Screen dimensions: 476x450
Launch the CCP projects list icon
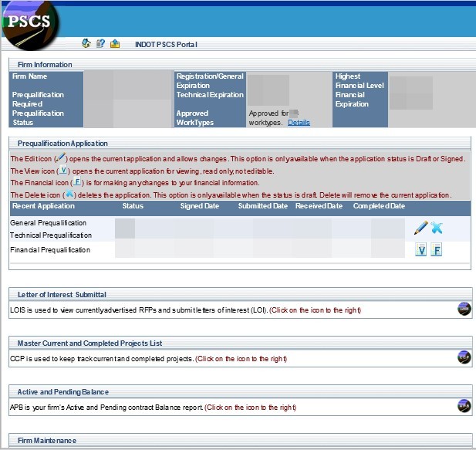[464, 357]
